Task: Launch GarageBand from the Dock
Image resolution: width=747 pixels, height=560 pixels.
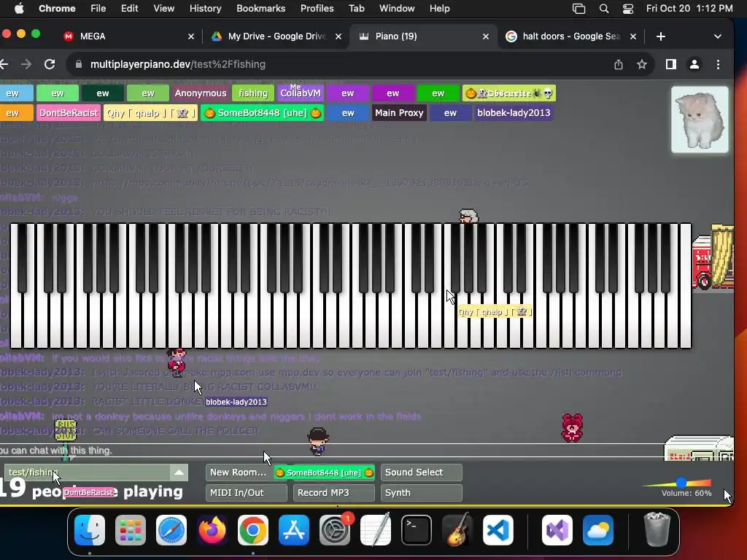Action: point(457,530)
